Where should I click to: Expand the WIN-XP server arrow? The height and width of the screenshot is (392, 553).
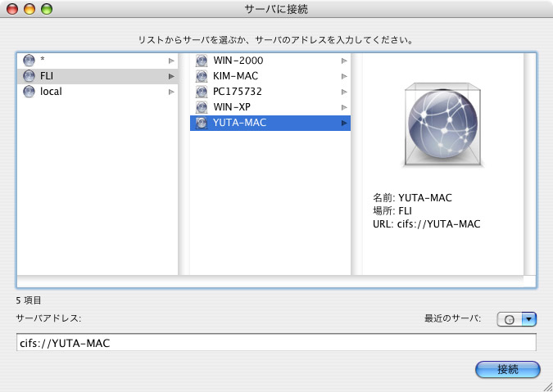(344, 107)
